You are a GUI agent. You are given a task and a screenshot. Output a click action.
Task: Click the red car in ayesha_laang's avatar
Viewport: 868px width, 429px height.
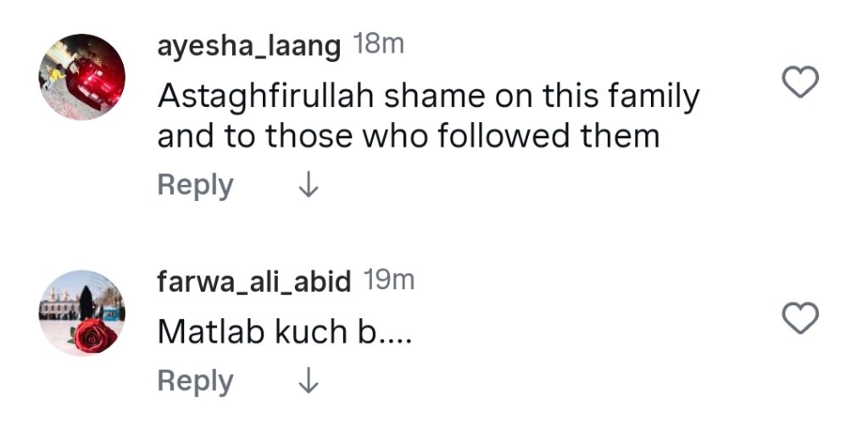(x=93, y=82)
